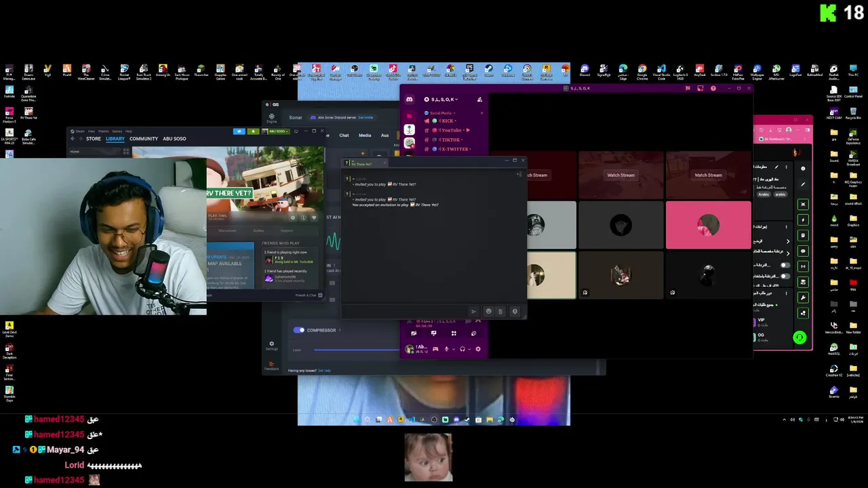The image size is (868, 488).
Task: Click Discord invite members icon beside server name
Action: [x=479, y=100]
